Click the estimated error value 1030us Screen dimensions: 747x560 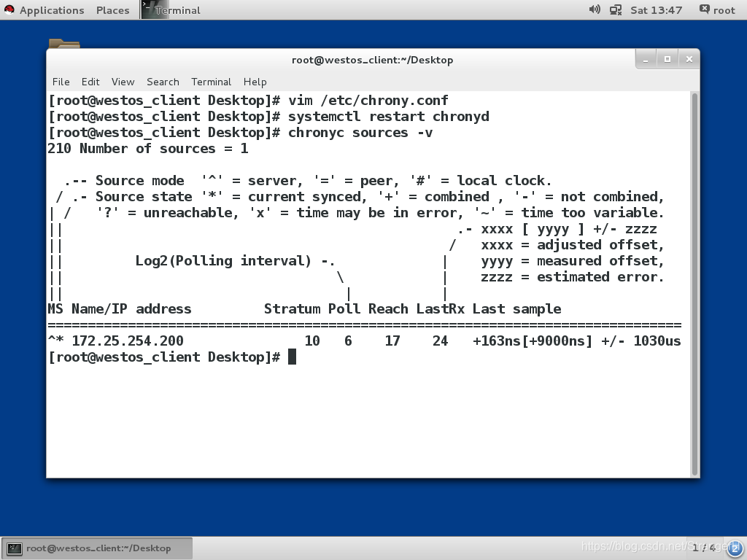tap(657, 341)
